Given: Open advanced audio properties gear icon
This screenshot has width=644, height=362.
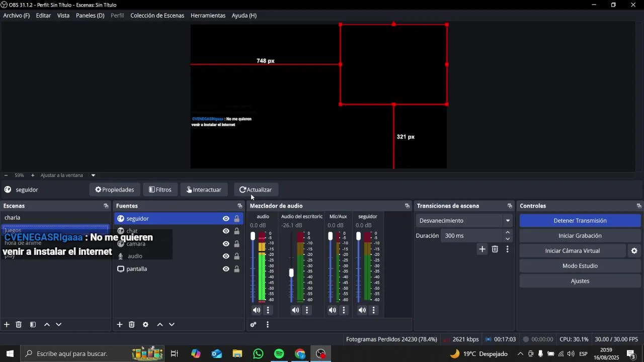Looking at the screenshot, I should tap(254, 325).
